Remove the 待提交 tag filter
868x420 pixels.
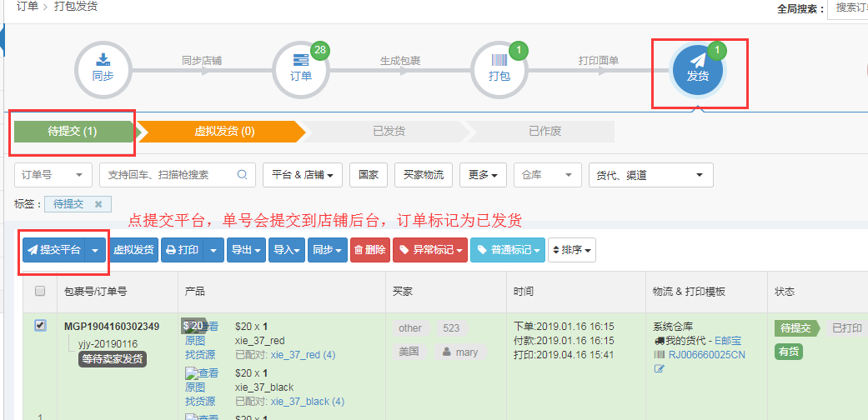click(x=98, y=204)
